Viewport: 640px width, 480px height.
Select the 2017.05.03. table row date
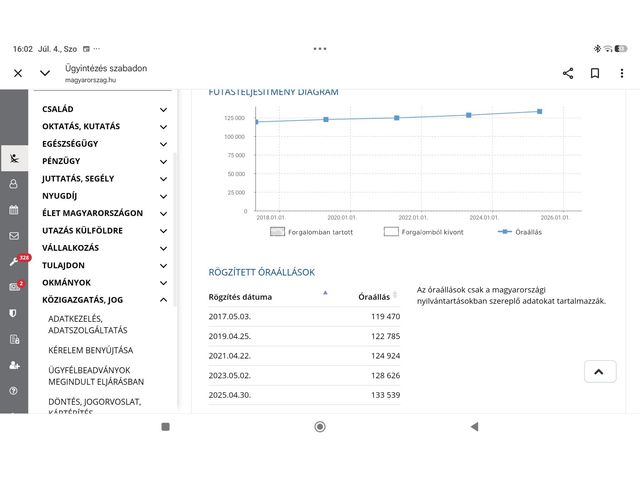coord(229,316)
